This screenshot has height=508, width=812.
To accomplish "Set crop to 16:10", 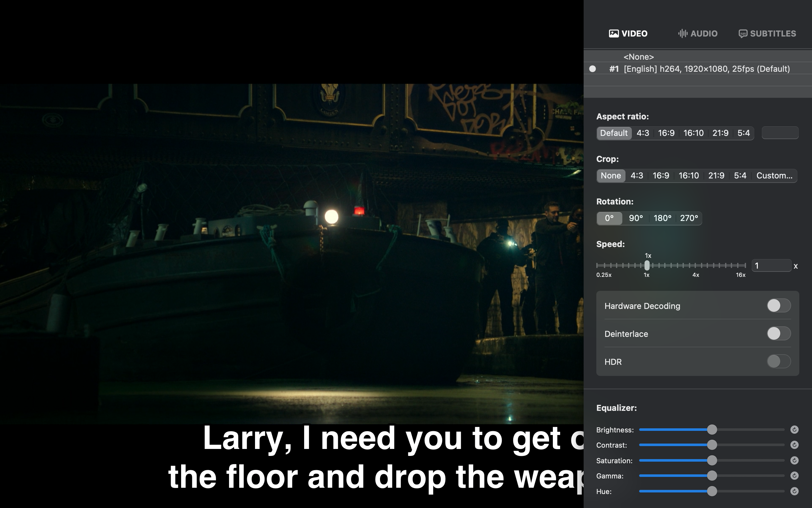I will (689, 176).
